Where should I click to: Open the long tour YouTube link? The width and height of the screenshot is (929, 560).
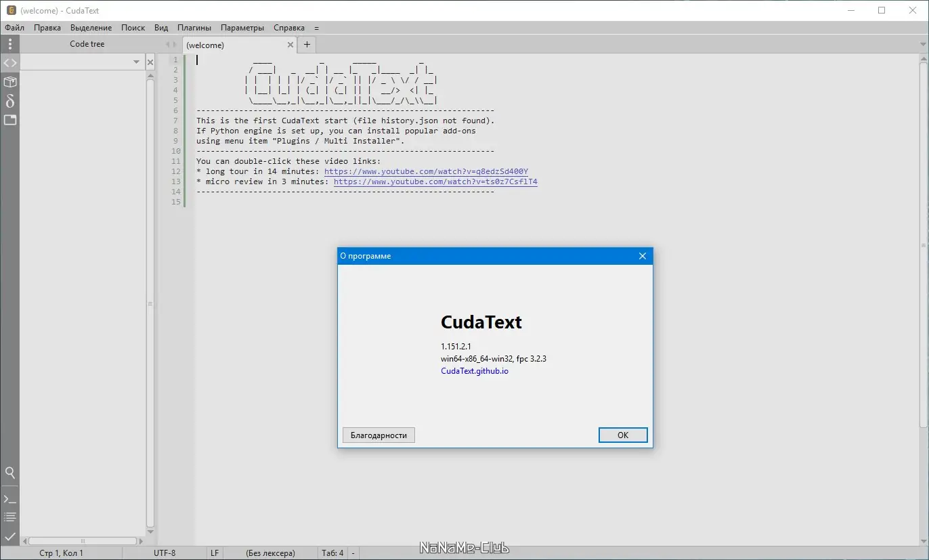pos(426,171)
